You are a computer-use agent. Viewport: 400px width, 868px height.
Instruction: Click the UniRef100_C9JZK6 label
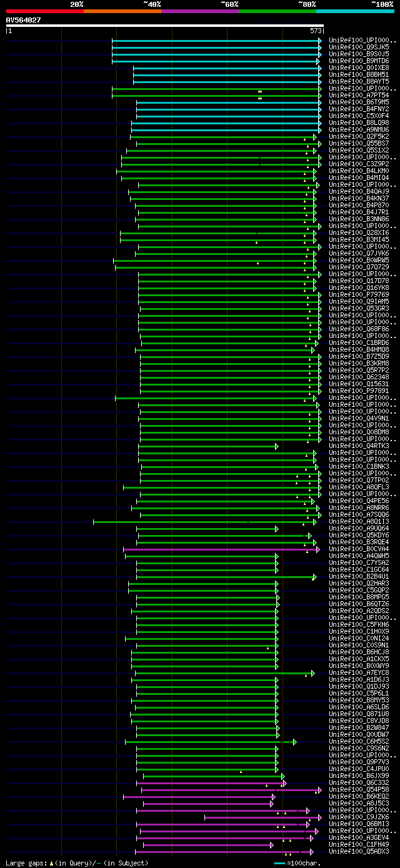(359, 817)
